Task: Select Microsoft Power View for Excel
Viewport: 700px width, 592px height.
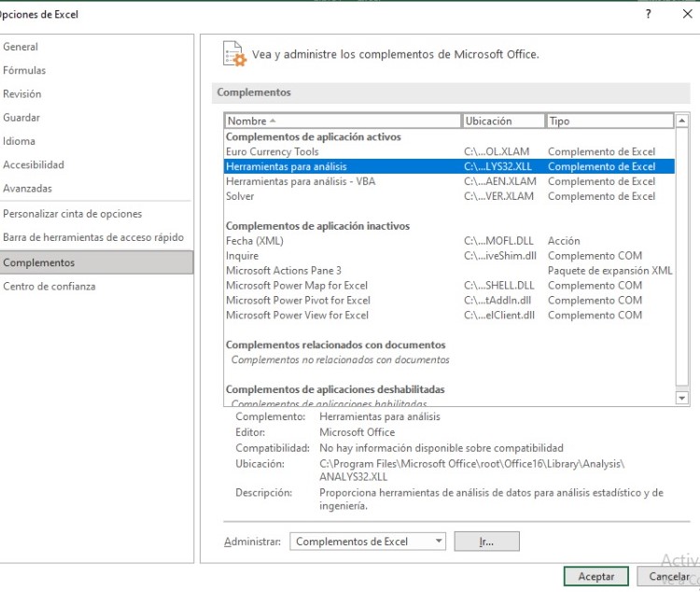Action: point(449,315)
